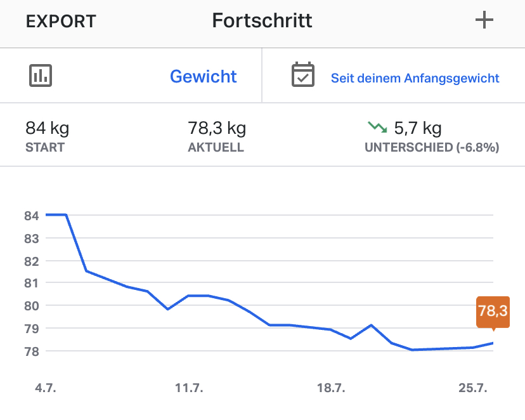Select the 78,3 kg AKTUELL value
Viewport: 525px width, 420px height.
click(217, 129)
